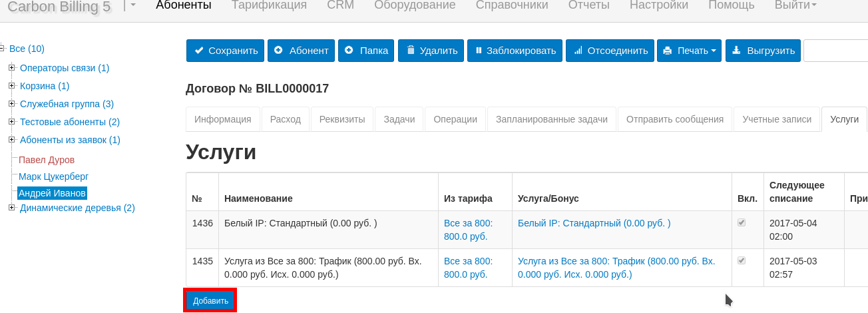Select subscriber Марк Цукерберг

[x=53, y=176]
